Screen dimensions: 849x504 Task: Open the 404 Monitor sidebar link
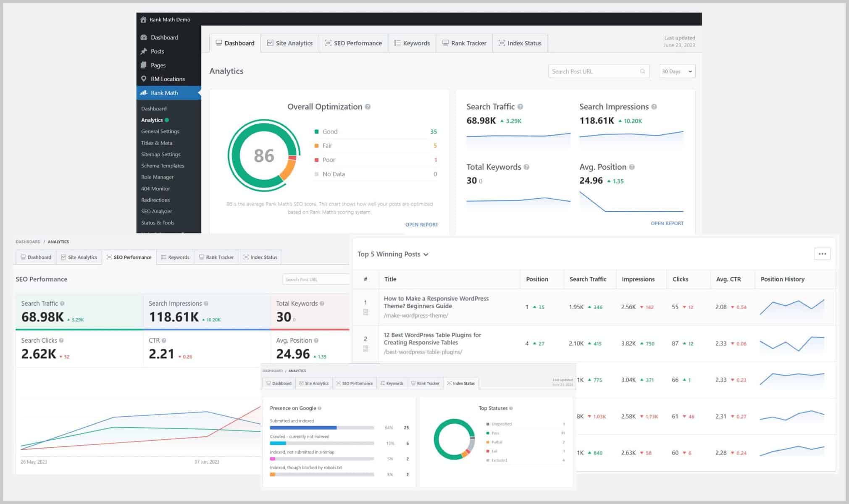[x=155, y=189]
